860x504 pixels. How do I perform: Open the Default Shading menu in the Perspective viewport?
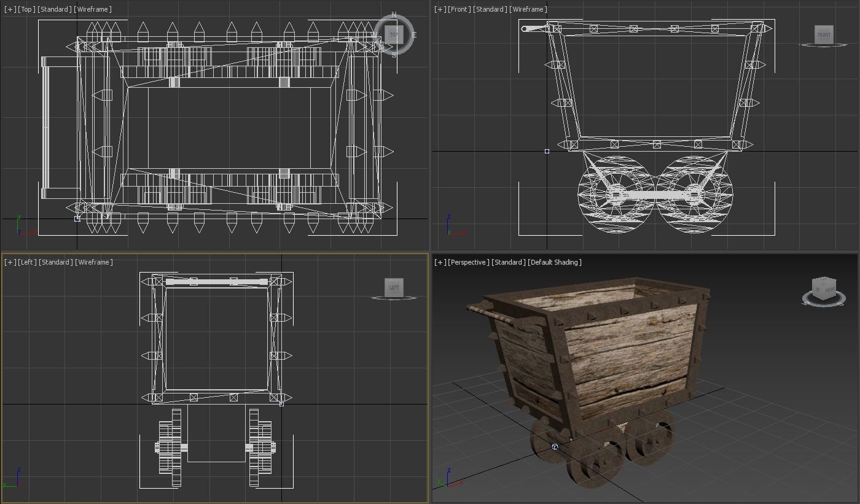click(555, 262)
